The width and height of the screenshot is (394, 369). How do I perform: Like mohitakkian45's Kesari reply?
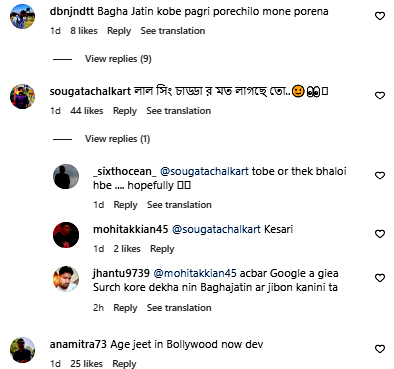[x=380, y=234]
